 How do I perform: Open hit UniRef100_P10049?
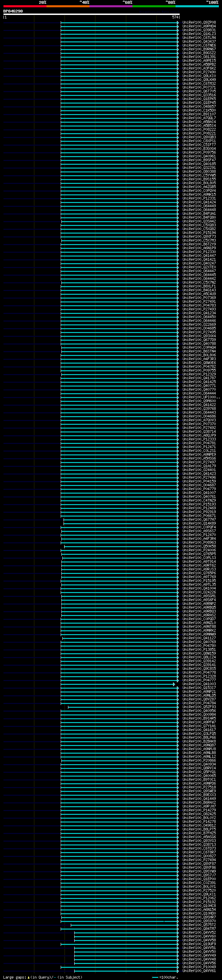[x=199, y=967]
